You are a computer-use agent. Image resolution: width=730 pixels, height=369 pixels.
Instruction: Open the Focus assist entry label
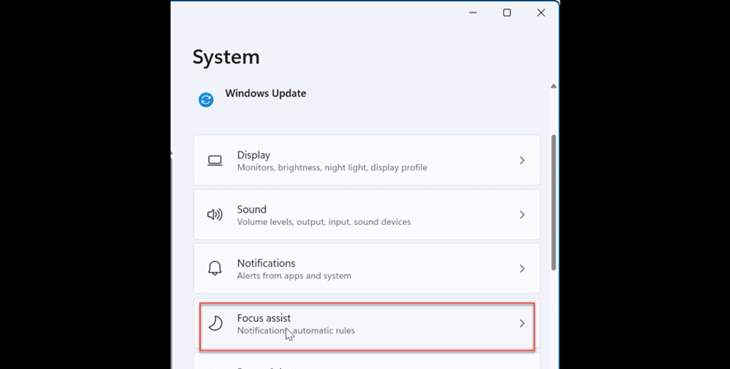coord(264,318)
